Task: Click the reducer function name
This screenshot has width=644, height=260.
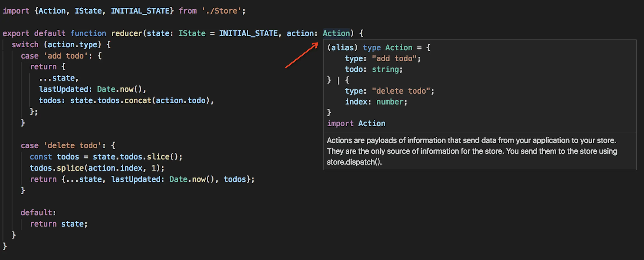Action: coord(127,33)
